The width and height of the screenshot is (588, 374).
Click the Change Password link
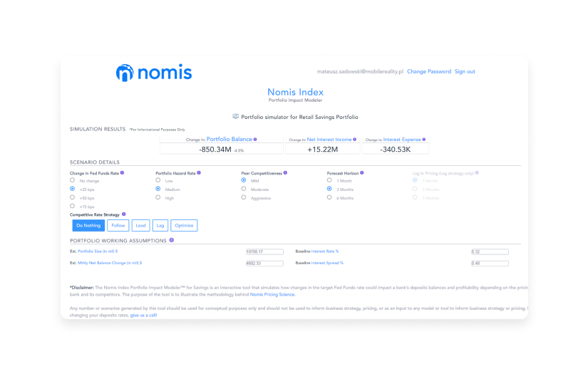coord(429,71)
